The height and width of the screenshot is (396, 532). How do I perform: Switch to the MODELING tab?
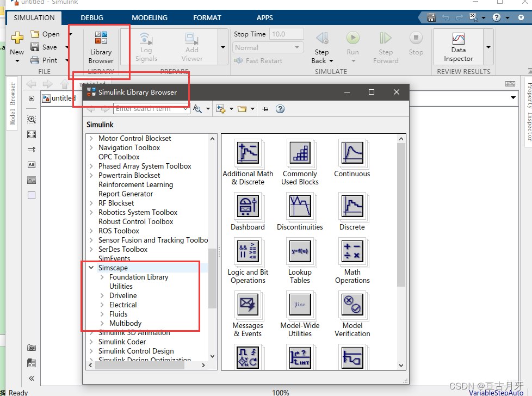click(150, 17)
